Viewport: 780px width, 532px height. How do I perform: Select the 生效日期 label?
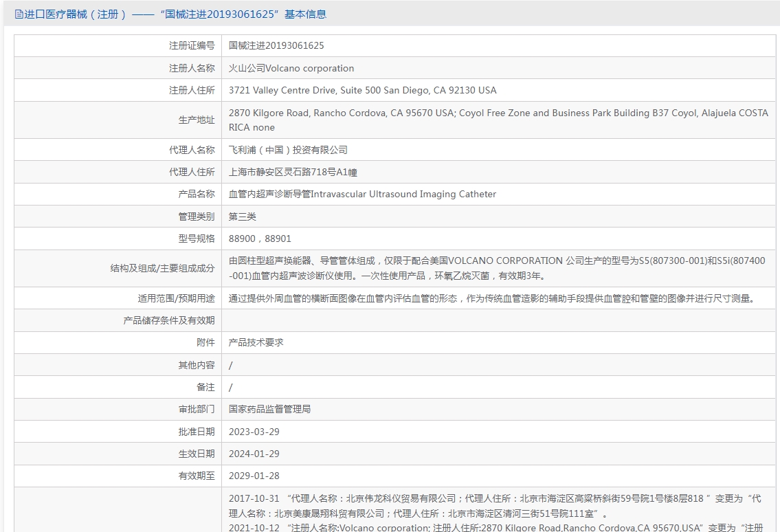(x=197, y=454)
